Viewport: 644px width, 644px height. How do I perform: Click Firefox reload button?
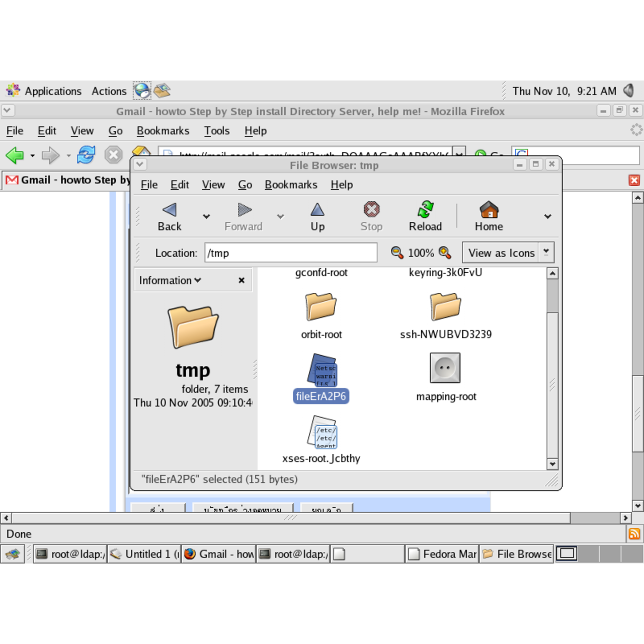(86, 155)
